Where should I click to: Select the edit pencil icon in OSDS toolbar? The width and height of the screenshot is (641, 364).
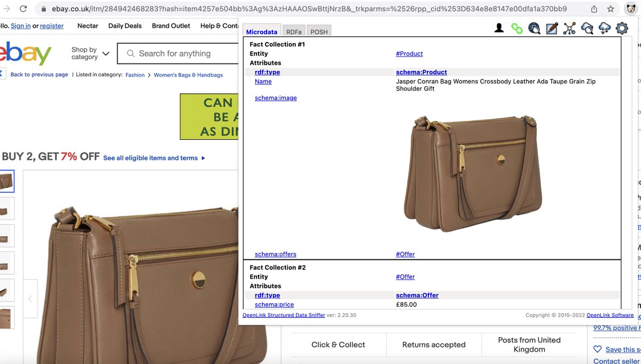(552, 28)
